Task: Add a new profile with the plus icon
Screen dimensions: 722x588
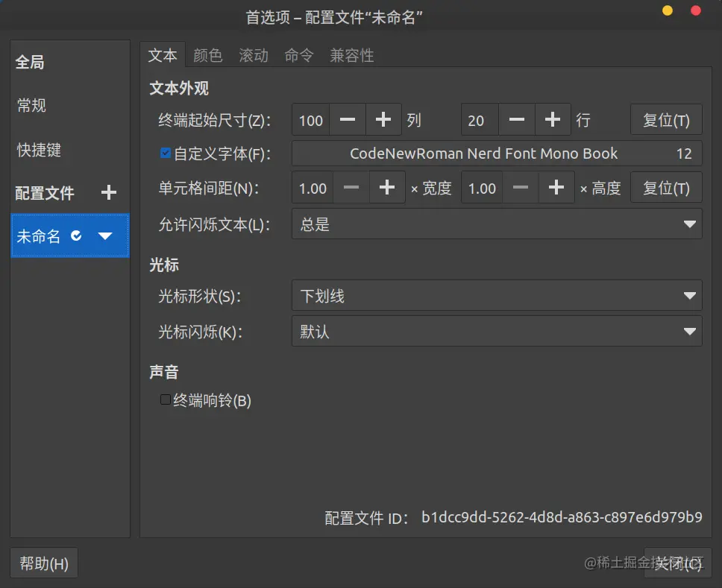Action: pos(109,192)
